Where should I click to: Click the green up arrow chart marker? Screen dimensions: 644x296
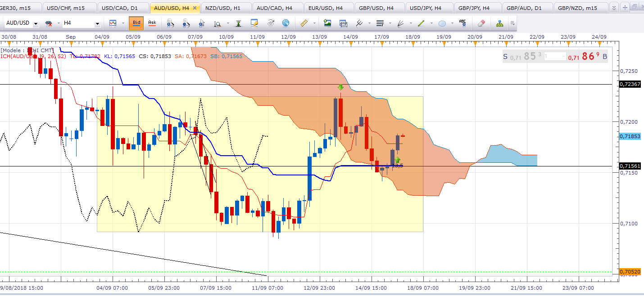click(398, 159)
